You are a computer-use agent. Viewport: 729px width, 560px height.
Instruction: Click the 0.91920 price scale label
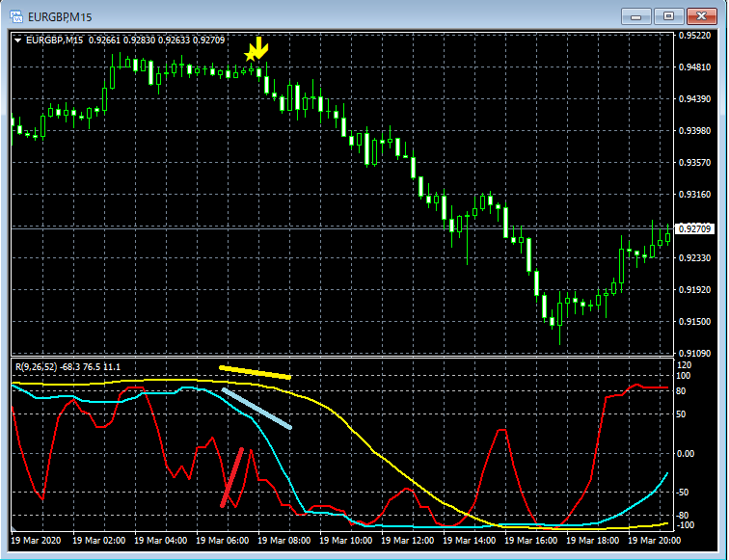coord(694,289)
